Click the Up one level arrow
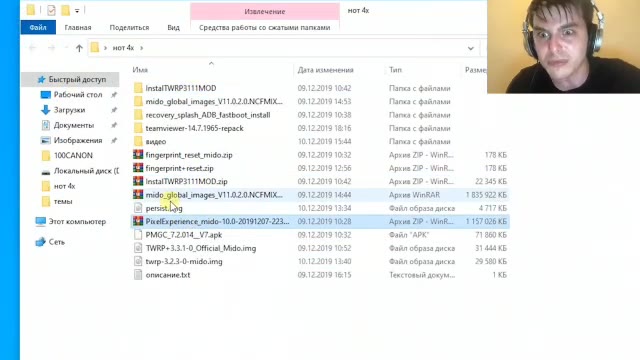 coord(79,48)
